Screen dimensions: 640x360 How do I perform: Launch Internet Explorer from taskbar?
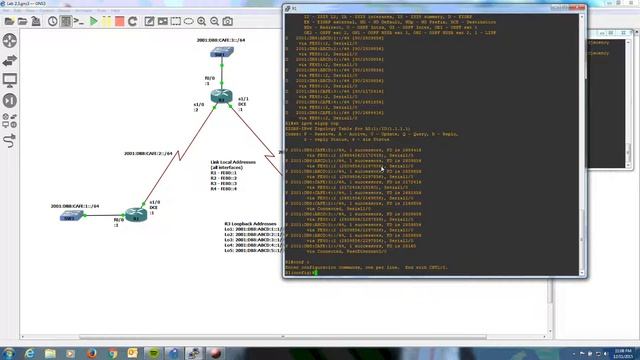pyautogui.click(x=29, y=353)
